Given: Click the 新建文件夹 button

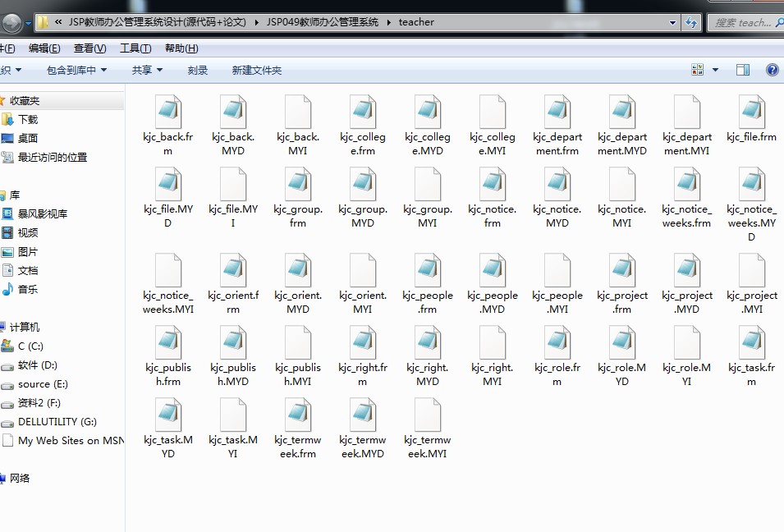Looking at the screenshot, I should tap(256, 70).
